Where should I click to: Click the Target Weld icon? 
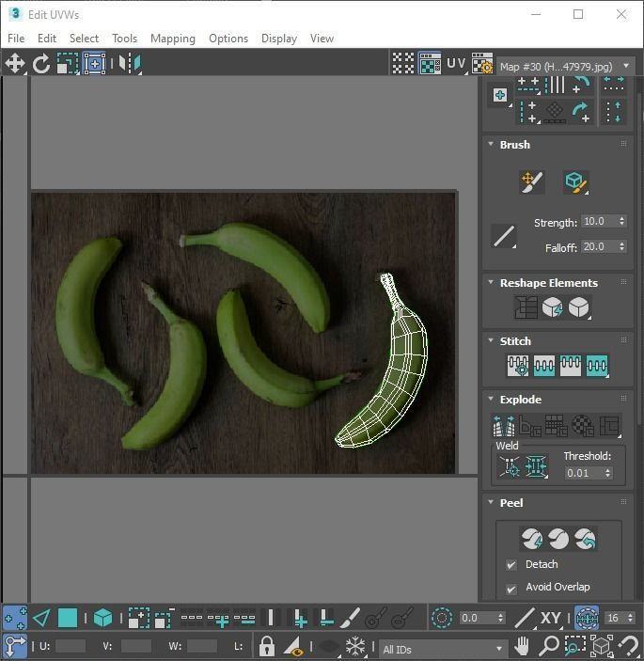[510, 466]
